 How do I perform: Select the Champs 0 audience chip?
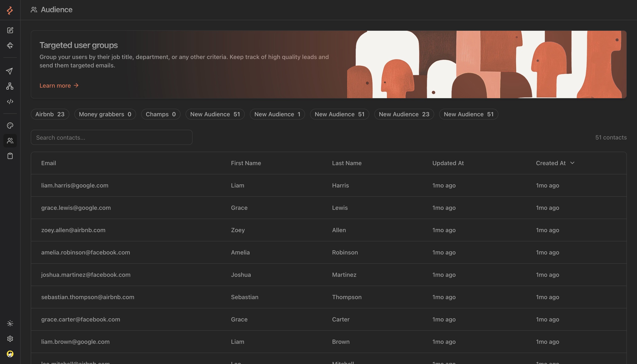point(161,114)
